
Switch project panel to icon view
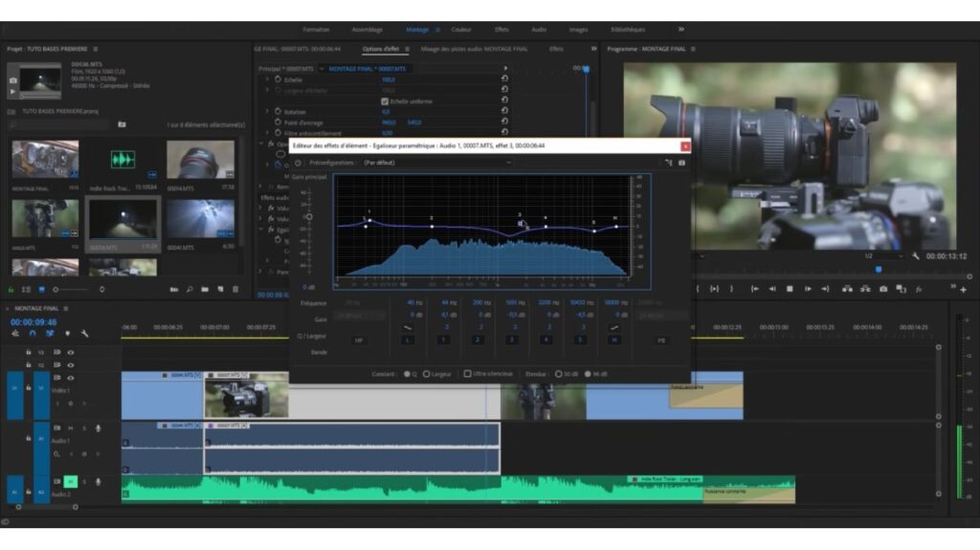pyautogui.click(x=41, y=290)
